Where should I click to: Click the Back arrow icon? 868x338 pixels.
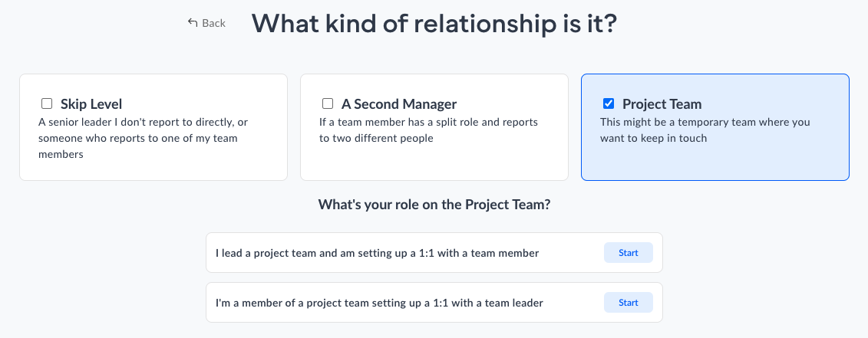point(193,23)
